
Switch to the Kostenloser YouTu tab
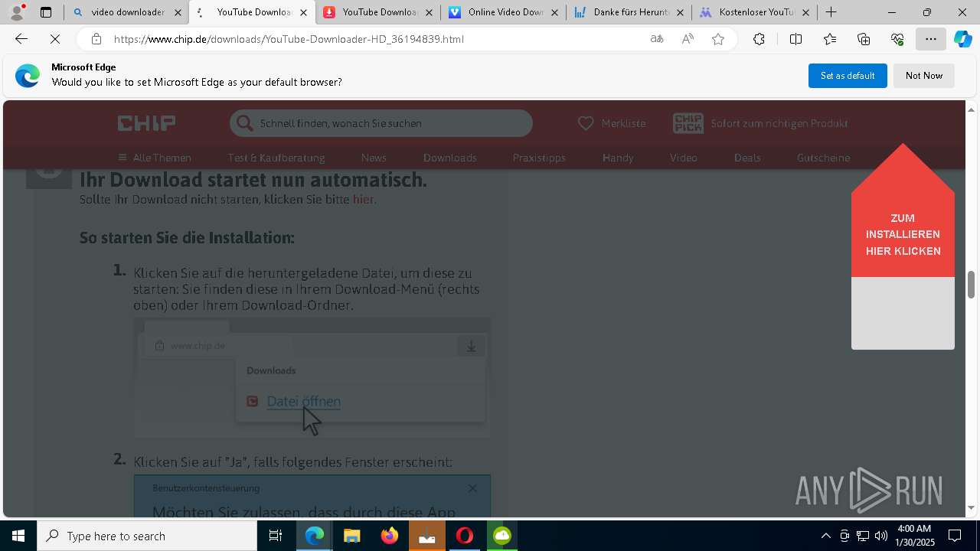tap(756, 12)
